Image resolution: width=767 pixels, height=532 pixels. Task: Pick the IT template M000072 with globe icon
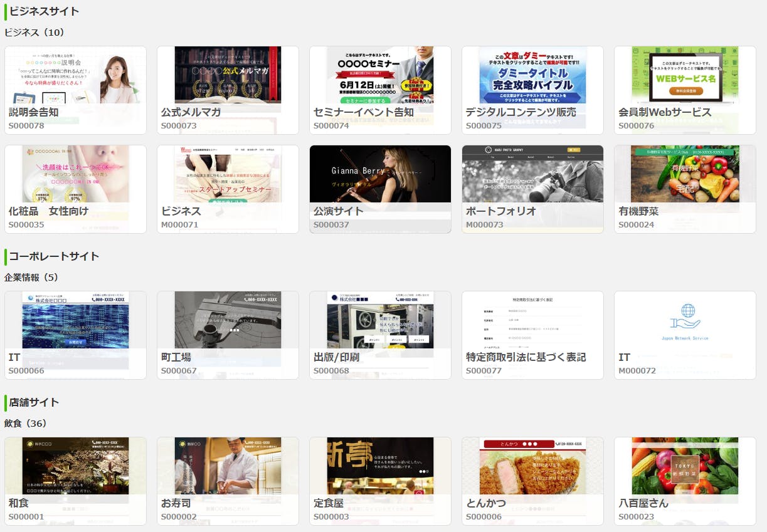click(x=685, y=335)
